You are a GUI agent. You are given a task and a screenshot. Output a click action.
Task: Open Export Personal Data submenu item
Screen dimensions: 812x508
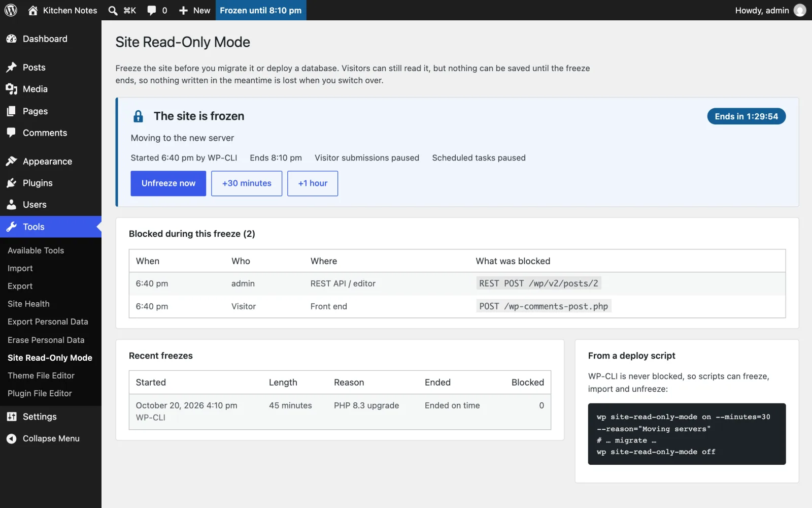(x=48, y=322)
